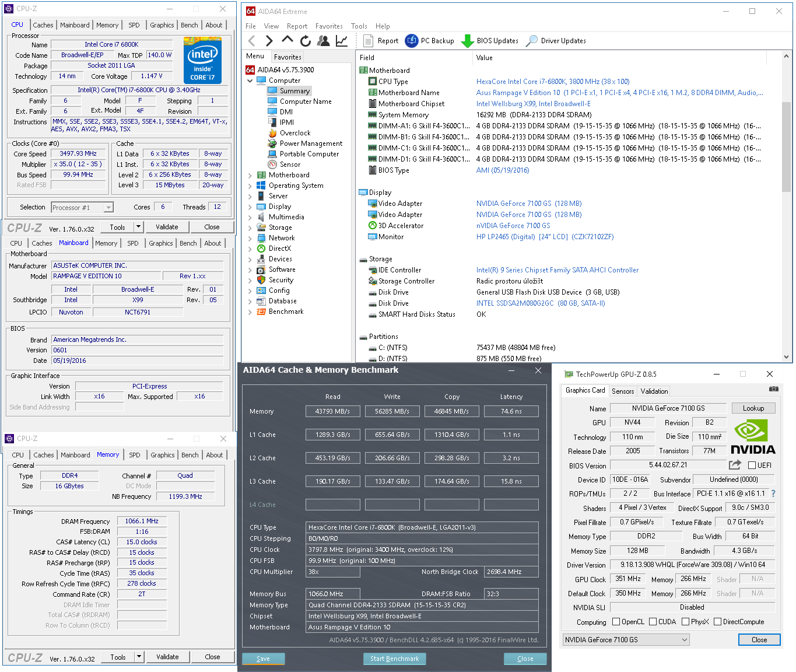Viewport: 796px width, 672px height.
Task: Switch to the Favorites tab in the AIDA64 sidebar
Action: click(287, 57)
